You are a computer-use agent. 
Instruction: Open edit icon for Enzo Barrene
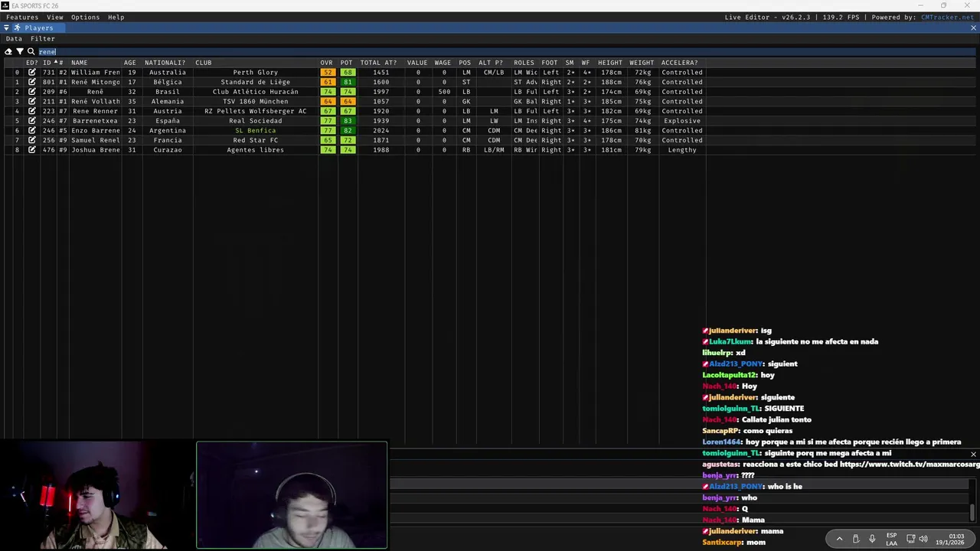click(32, 130)
